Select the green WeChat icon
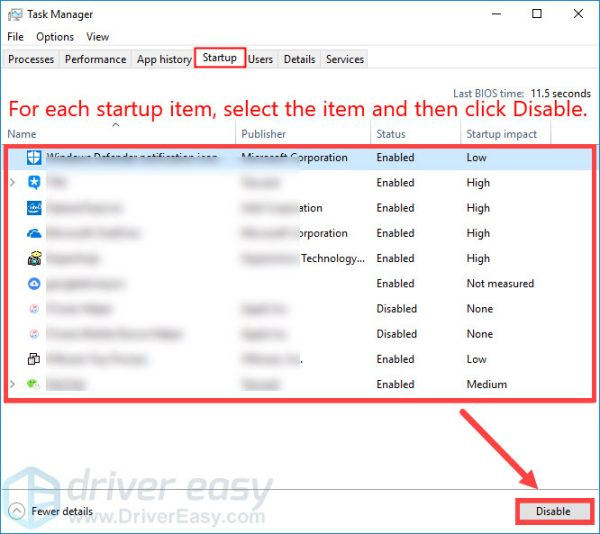This screenshot has width=600, height=534. coord(34,384)
